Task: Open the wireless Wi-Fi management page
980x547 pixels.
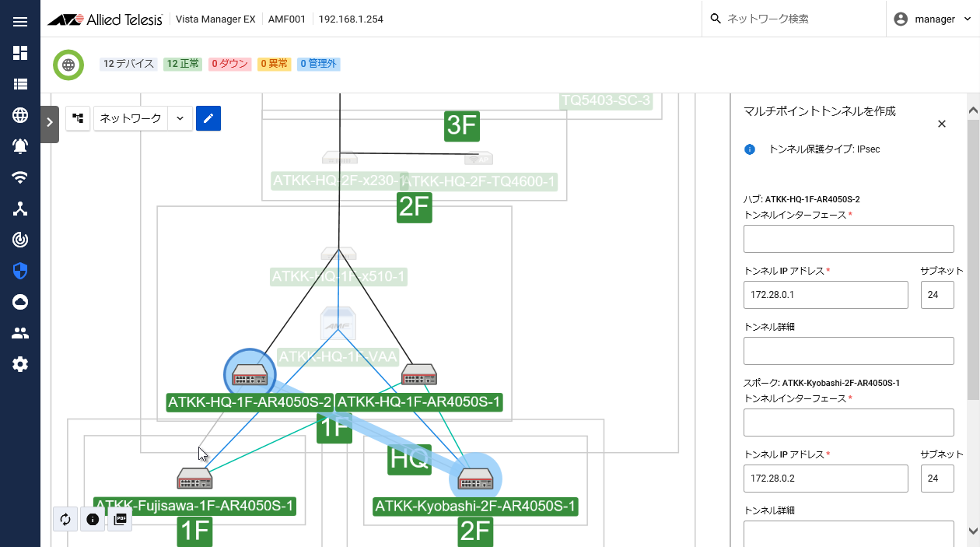Action: pyautogui.click(x=20, y=177)
